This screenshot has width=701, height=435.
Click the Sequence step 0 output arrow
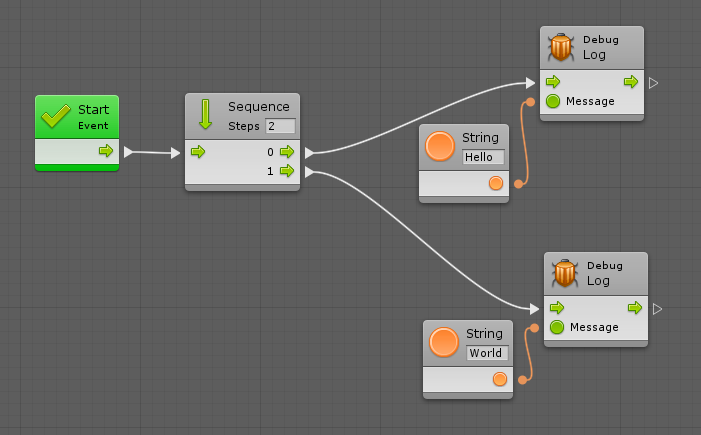click(286, 152)
